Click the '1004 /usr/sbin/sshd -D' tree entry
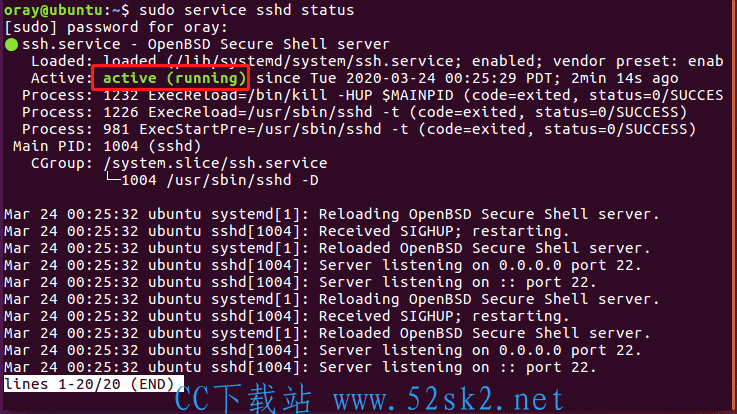Screen dimensions: 737x414 [x=220, y=180]
